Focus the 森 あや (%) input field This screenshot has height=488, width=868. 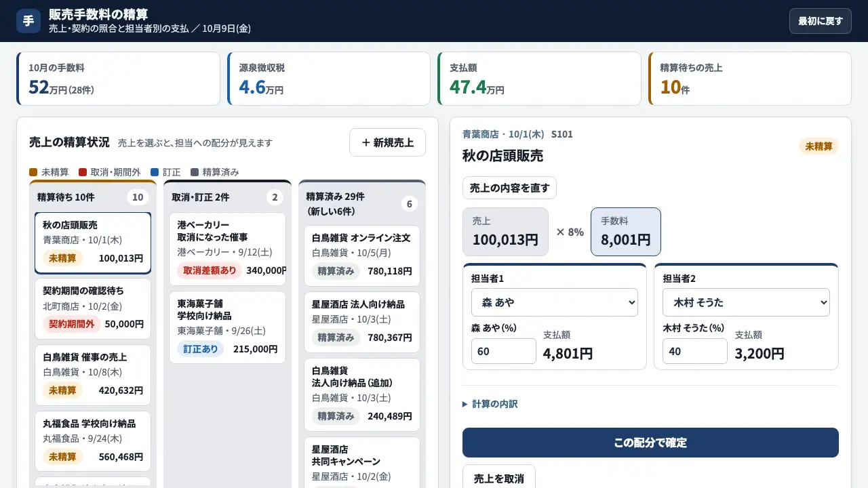coord(503,351)
